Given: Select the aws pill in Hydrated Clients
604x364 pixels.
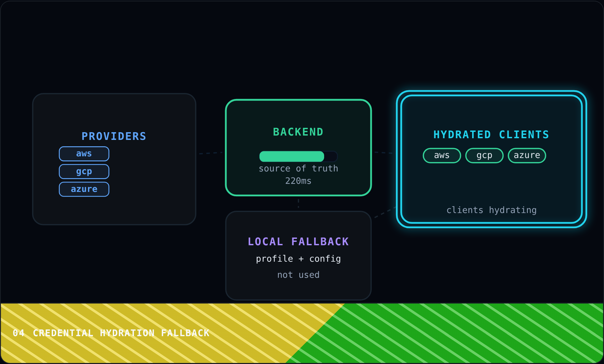Looking at the screenshot, I should pyautogui.click(x=442, y=155).
